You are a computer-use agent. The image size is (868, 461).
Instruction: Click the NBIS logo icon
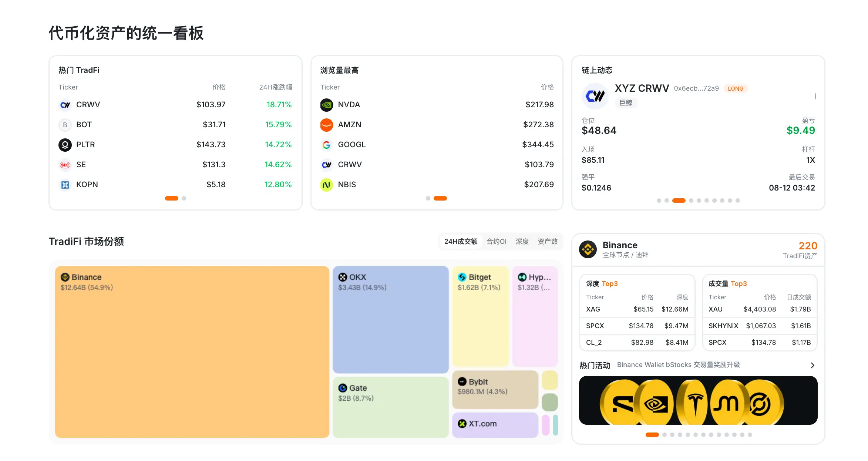(327, 185)
